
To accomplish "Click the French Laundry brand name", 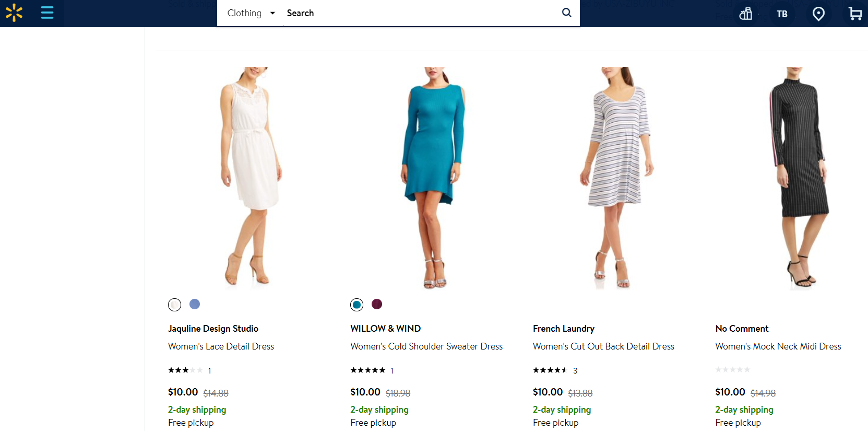I will pyautogui.click(x=564, y=329).
